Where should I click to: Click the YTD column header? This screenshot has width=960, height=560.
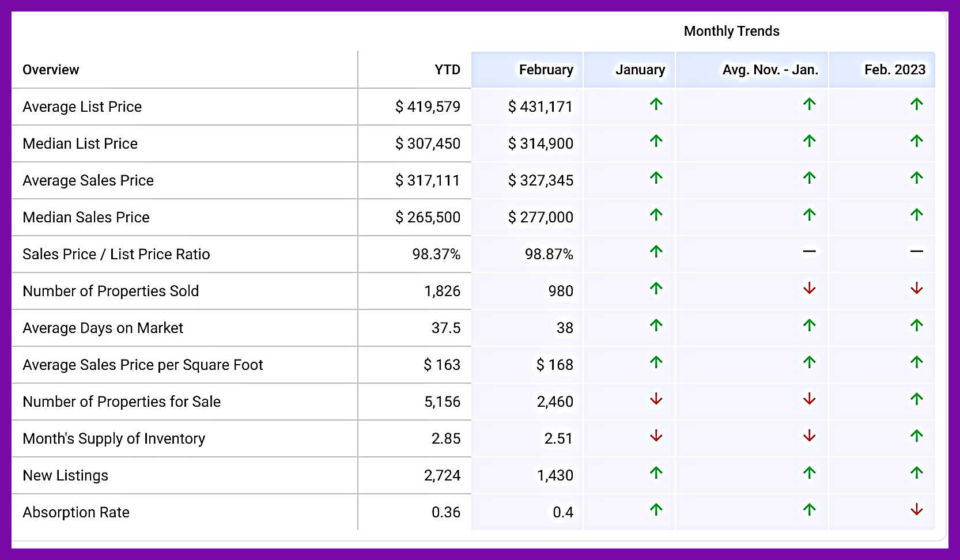pyautogui.click(x=447, y=70)
